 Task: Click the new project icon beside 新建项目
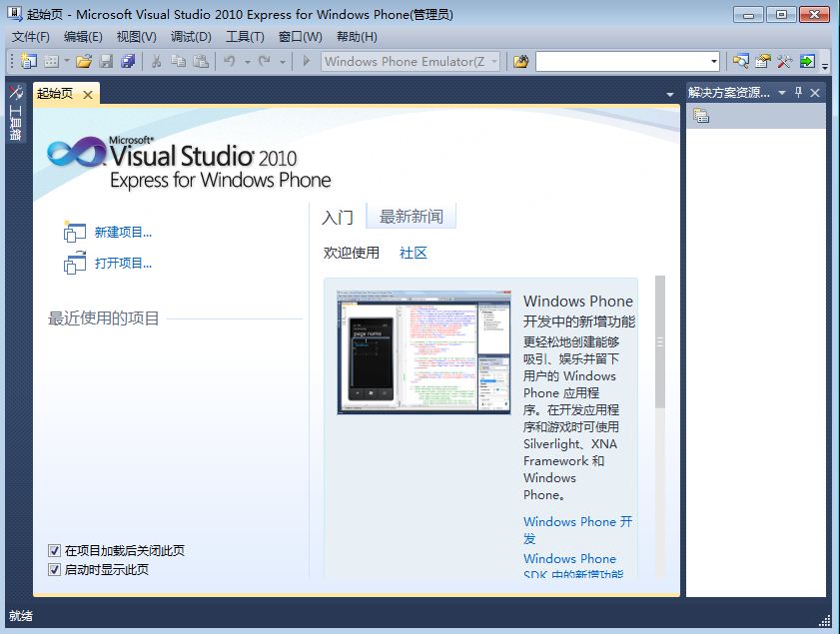click(x=75, y=232)
